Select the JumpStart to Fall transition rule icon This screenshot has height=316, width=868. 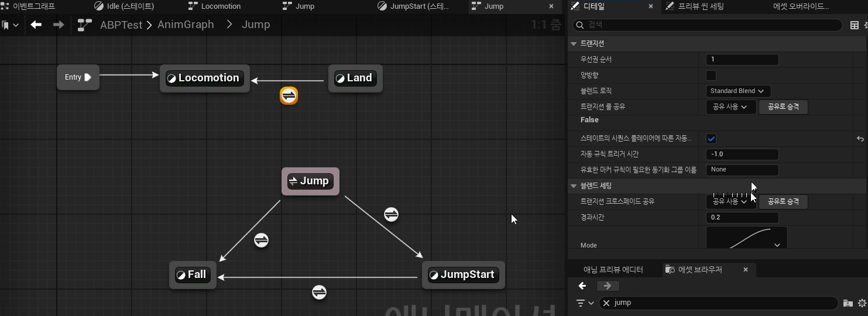coord(319,292)
